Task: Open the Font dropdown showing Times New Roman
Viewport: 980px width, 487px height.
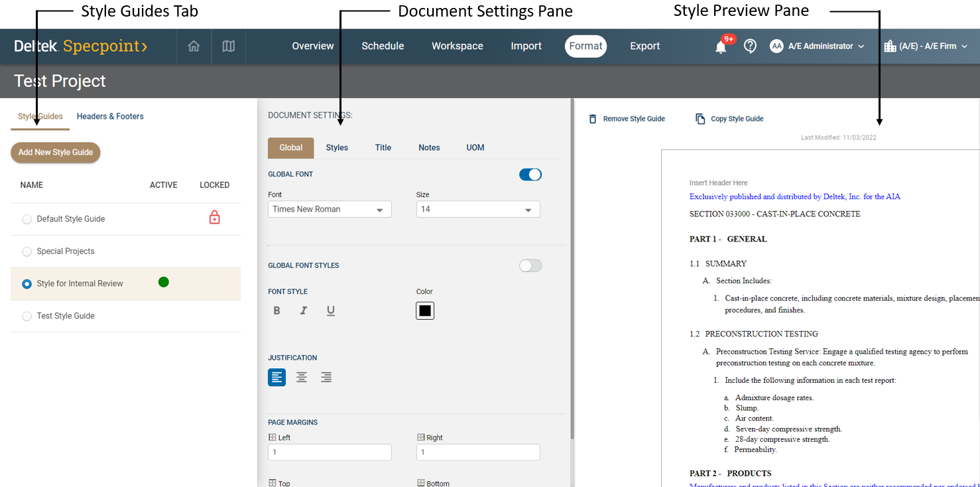Action: pos(330,210)
